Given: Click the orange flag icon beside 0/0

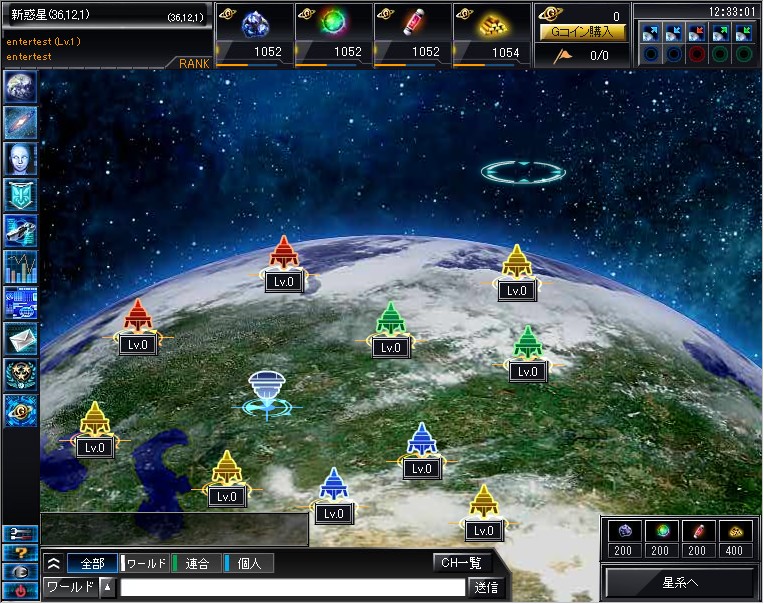Looking at the screenshot, I should pos(563,56).
